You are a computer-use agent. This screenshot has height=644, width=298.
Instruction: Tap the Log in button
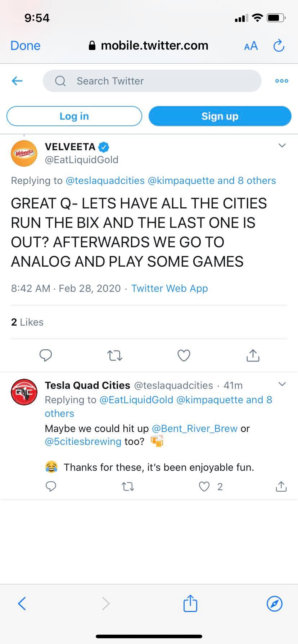(x=74, y=116)
